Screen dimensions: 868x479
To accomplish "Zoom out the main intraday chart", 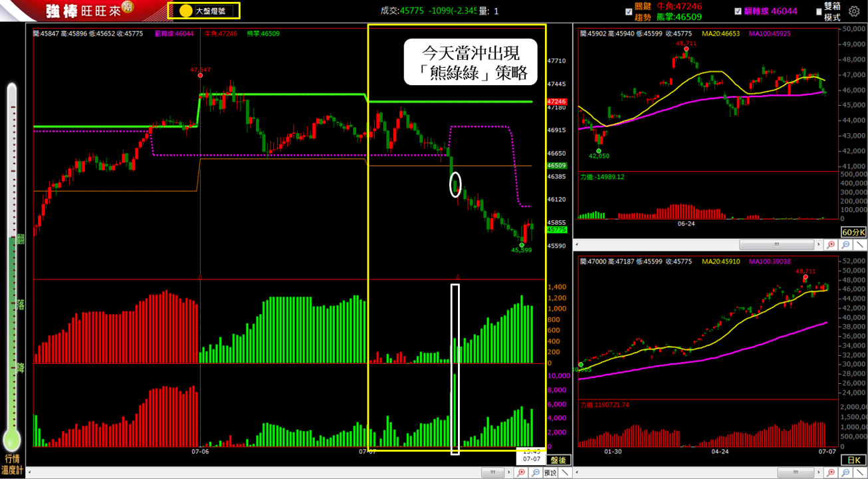I will pyautogui.click(x=536, y=472).
